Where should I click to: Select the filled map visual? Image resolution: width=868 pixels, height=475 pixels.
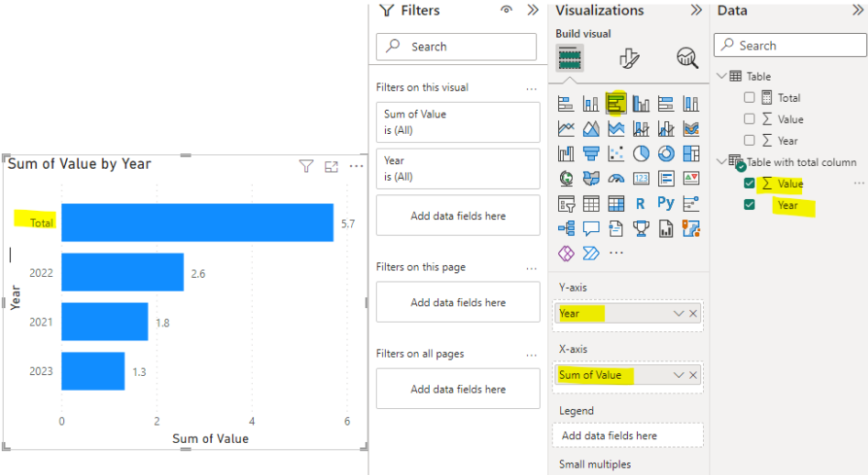pyautogui.click(x=590, y=178)
